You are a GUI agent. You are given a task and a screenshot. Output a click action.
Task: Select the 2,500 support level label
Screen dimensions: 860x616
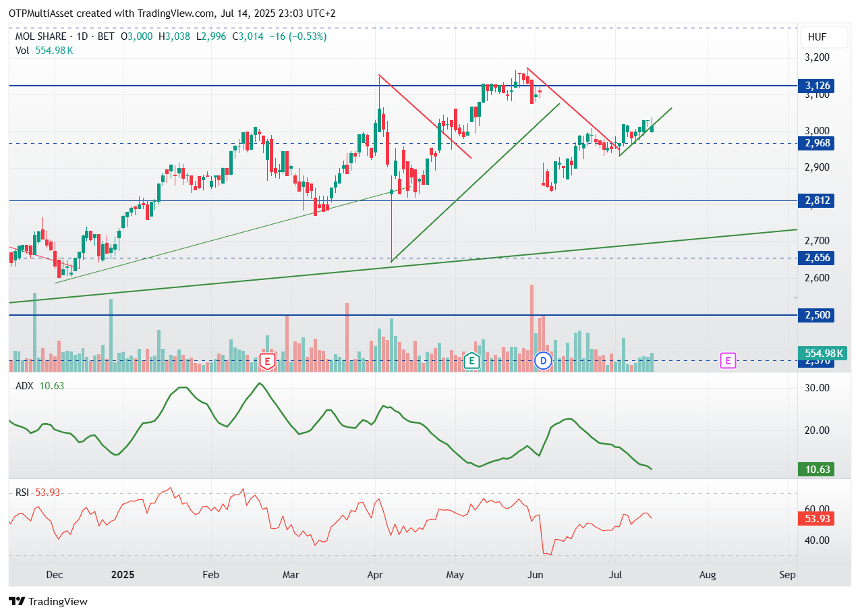coord(816,314)
